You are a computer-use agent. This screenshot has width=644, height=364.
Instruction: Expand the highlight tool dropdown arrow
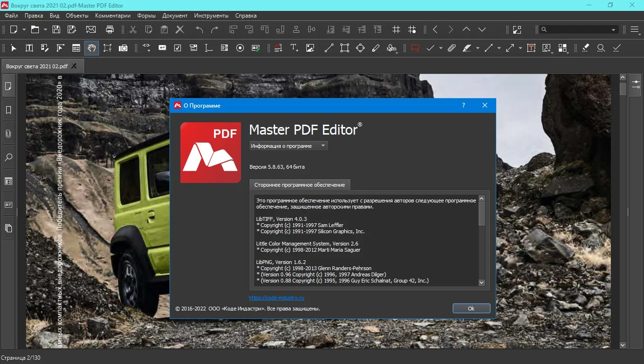click(477, 48)
